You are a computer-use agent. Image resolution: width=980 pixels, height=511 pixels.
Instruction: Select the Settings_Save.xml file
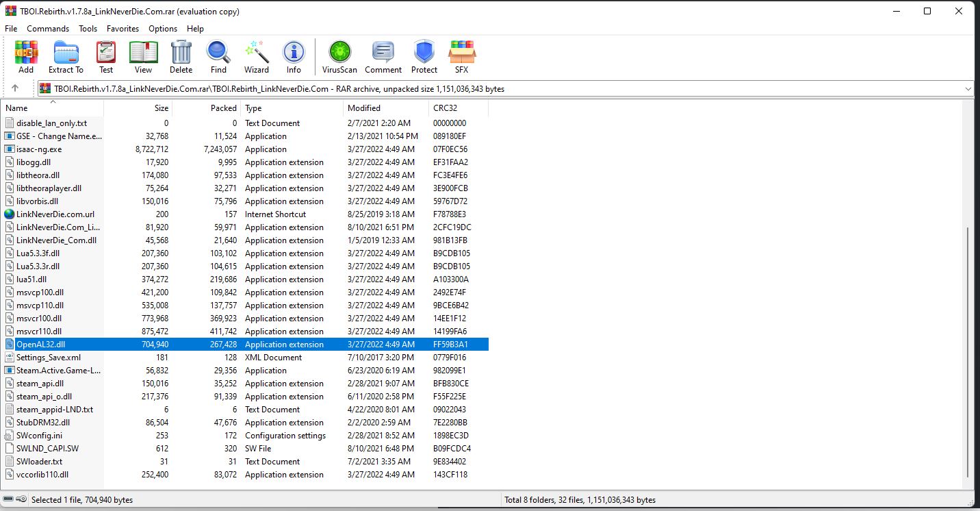[x=49, y=358]
